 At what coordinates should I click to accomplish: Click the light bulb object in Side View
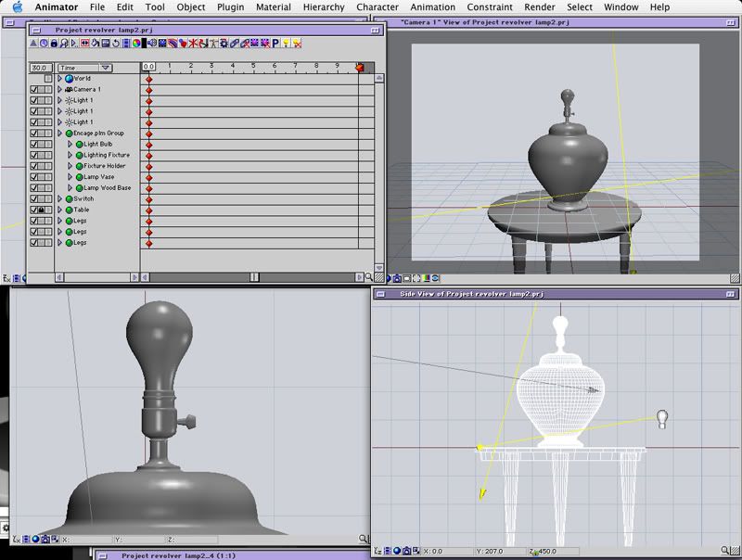662,419
